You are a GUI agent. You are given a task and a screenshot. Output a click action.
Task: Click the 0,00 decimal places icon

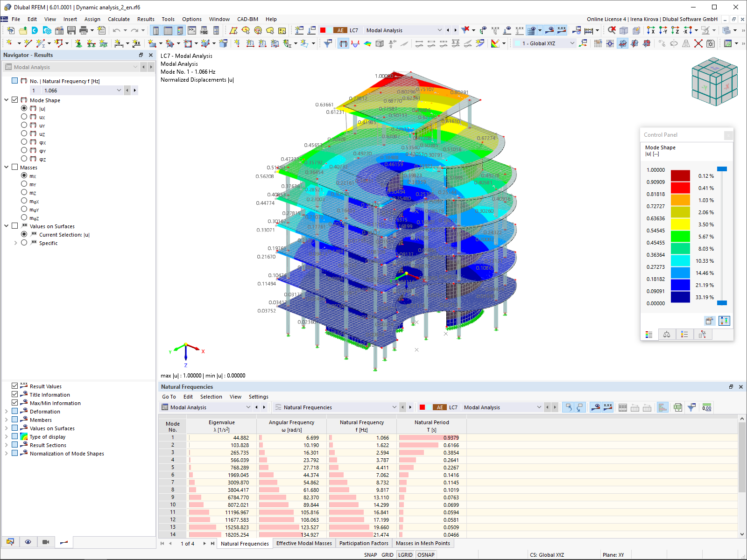707,407
